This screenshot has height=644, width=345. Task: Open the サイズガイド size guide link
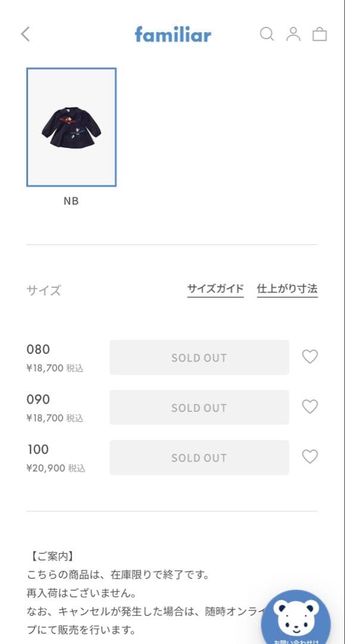pos(215,288)
